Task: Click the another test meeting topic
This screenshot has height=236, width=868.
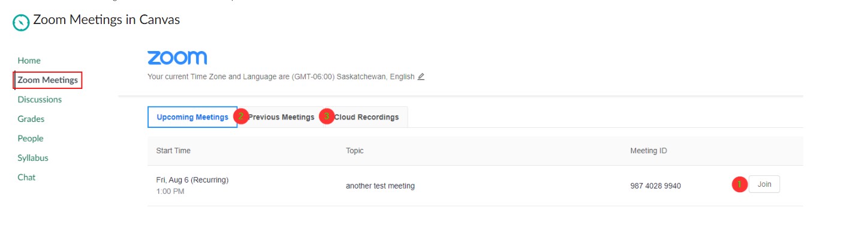Action: [380, 186]
